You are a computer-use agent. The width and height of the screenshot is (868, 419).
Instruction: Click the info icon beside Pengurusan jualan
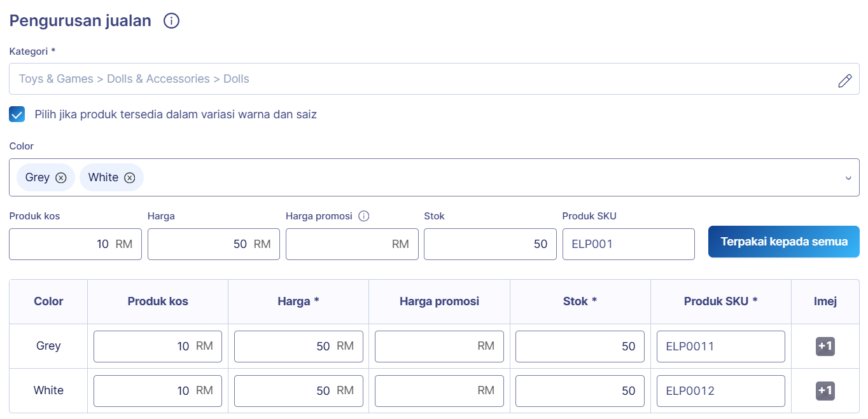tap(171, 21)
